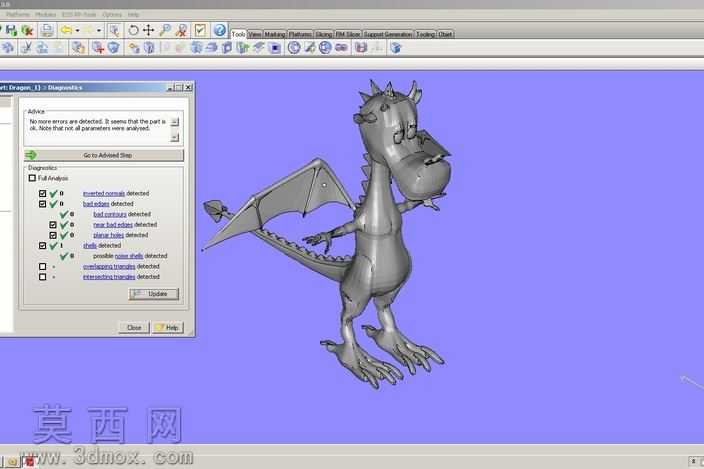Follow the inverted normals link

[104, 193]
